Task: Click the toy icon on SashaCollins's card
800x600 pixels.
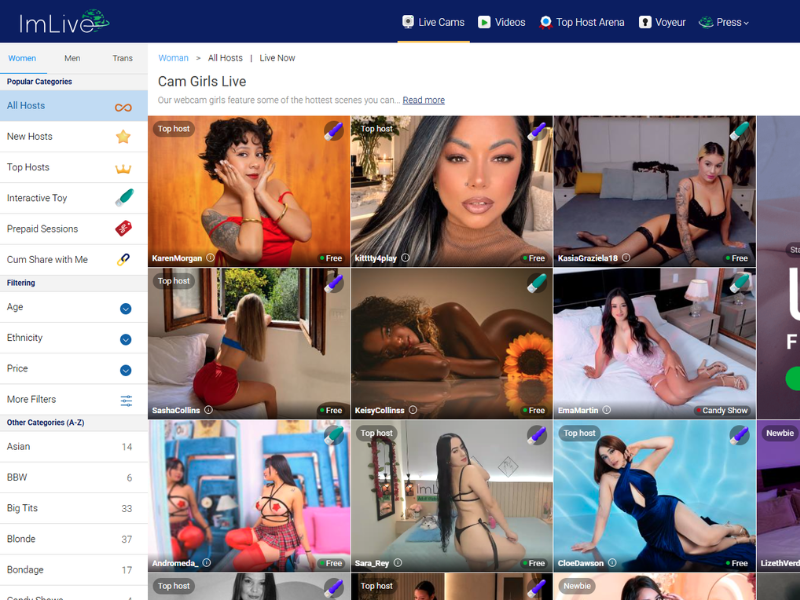Action: [334, 283]
